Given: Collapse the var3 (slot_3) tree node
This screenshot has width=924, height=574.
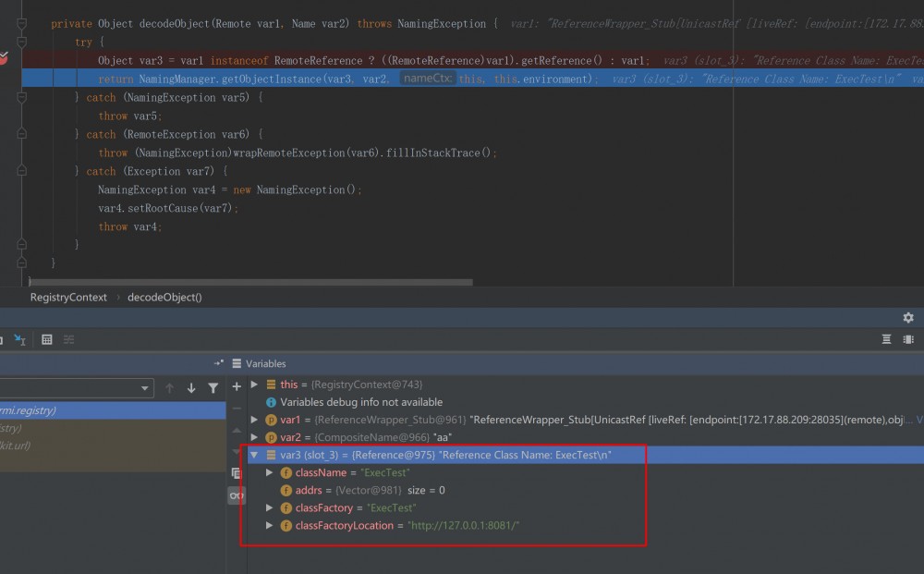Looking at the screenshot, I should coord(254,455).
